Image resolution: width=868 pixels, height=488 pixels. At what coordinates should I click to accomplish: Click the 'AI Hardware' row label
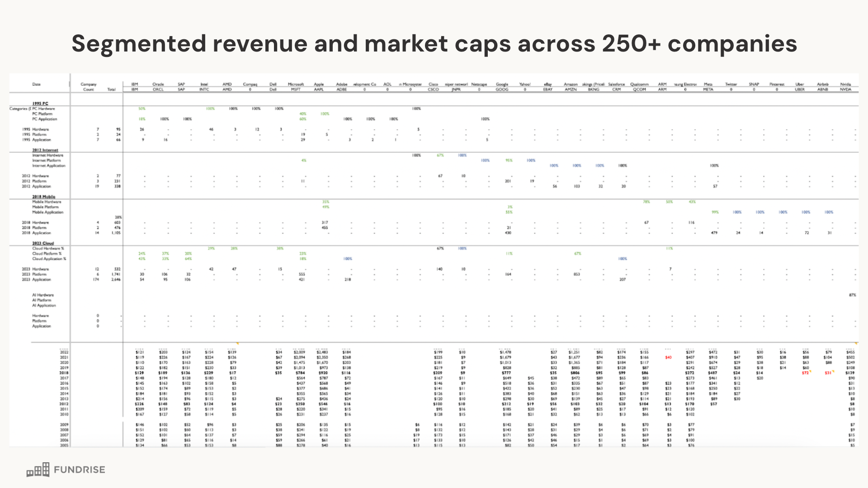(x=42, y=295)
